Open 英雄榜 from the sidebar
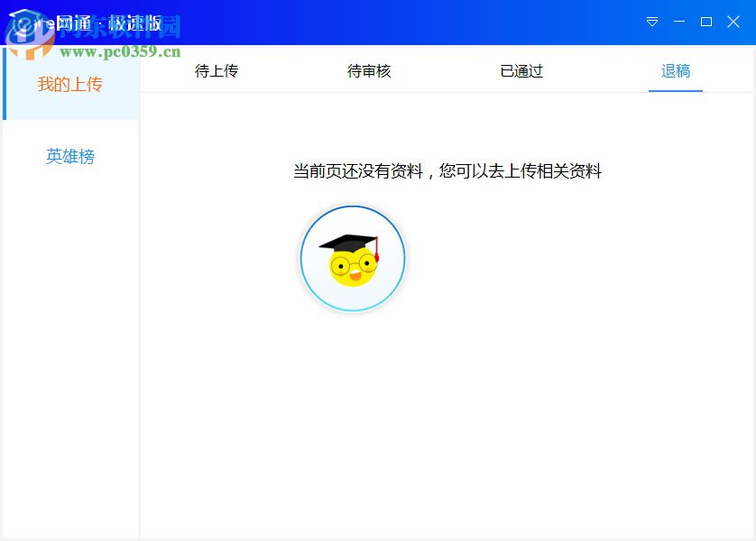The height and width of the screenshot is (541, 756). pyautogui.click(x=69, y=156)
